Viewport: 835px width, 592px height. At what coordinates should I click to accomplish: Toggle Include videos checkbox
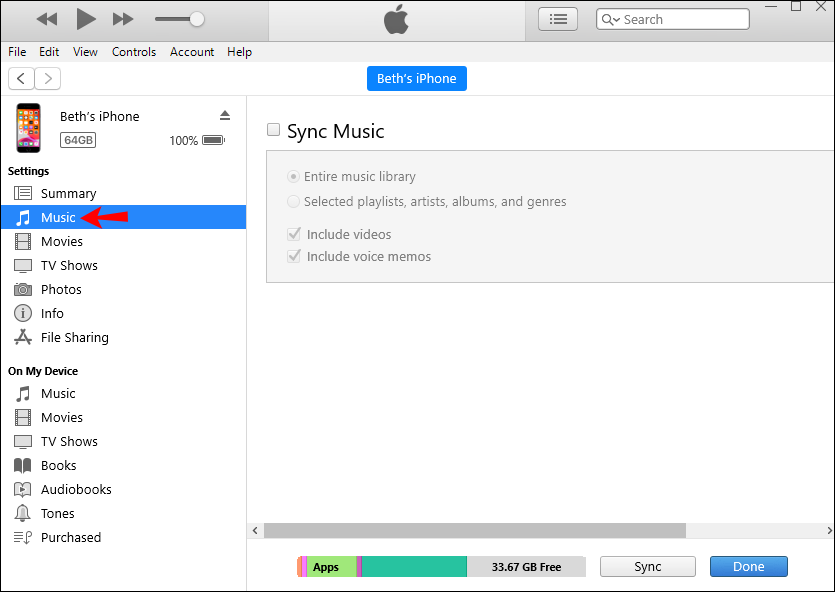coord(294,234)
